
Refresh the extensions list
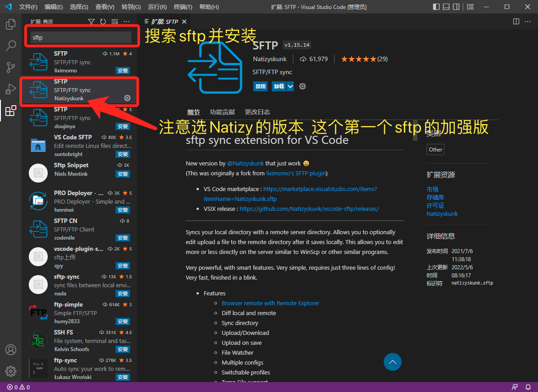click(x=103, y=22)
